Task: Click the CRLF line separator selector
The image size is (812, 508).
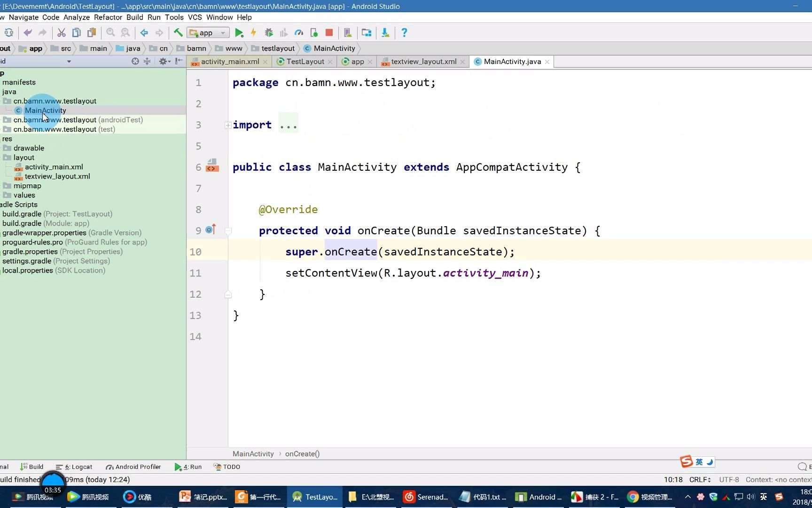Action: pyautogui.click(x=700, y=480)
